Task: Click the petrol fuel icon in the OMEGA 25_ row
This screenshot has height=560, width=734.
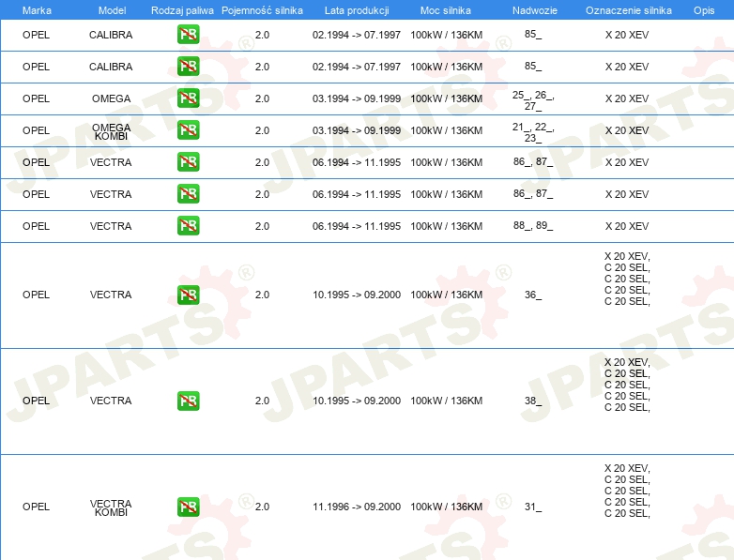Action: [x=188, y=98]
